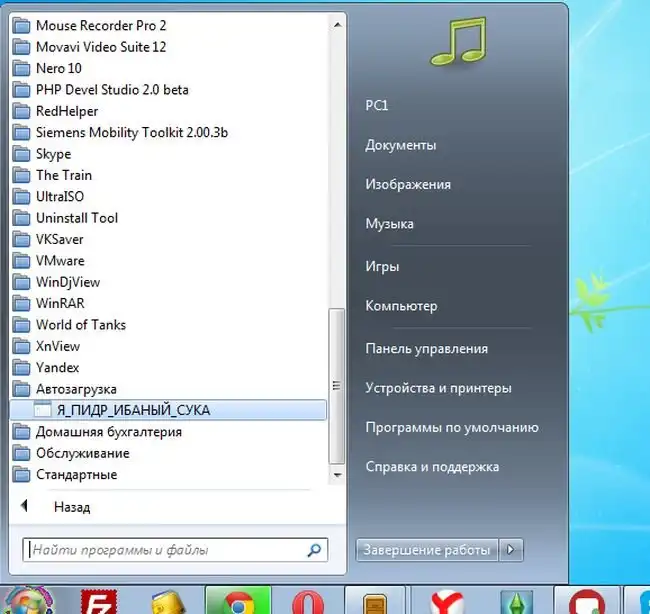Image resolution: width=650 pixels, height=614 pixels.
Task: Expand the Стандартные folder
Action: [x=76, y=474]
